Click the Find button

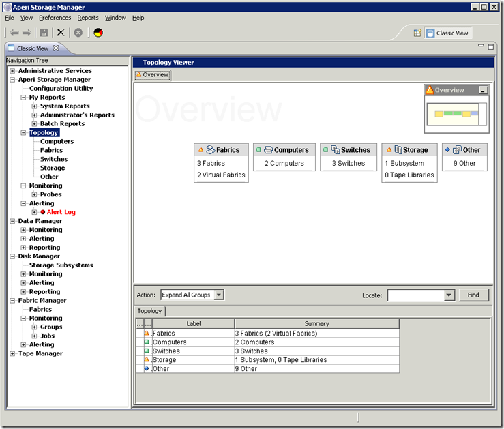click(473, 295)
